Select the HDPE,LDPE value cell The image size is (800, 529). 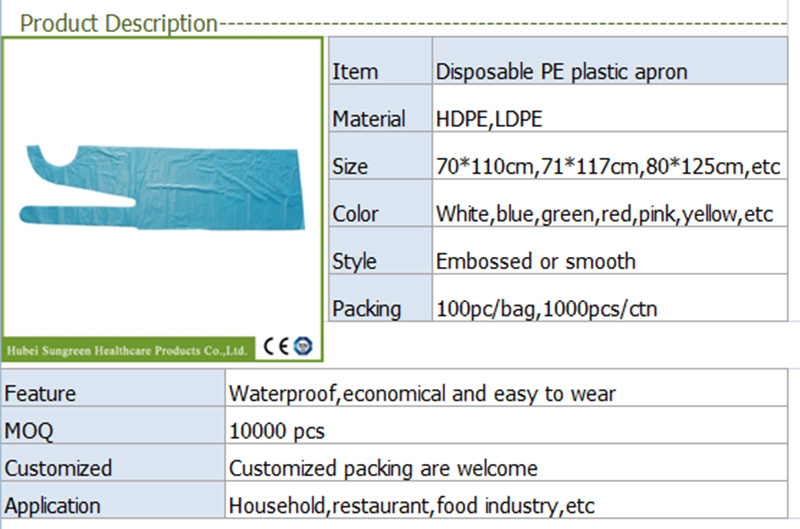(610, 108)
